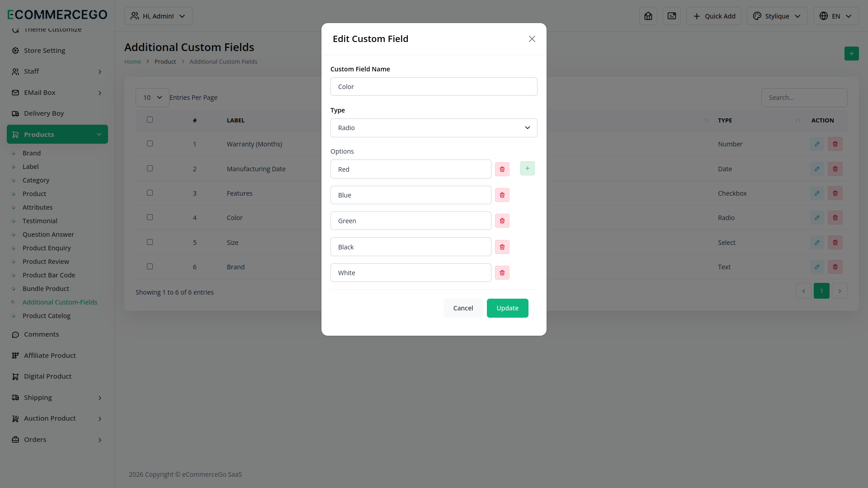Image resolution: width=868 pixels, height=488 pixels.
Task: Open Store Setting in sidebar
Action: [57, 51]
